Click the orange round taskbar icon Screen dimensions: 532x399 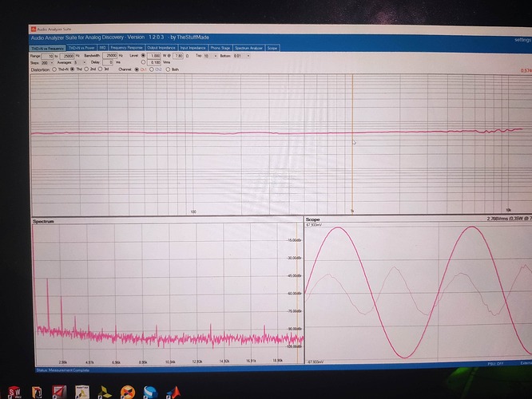[x=128, y=391]
